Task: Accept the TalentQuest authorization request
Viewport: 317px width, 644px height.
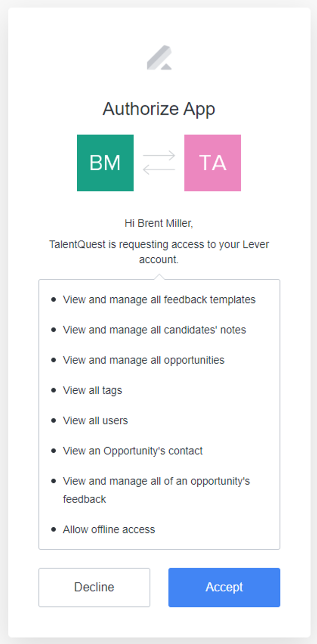Action: click(x=224, y=587)
